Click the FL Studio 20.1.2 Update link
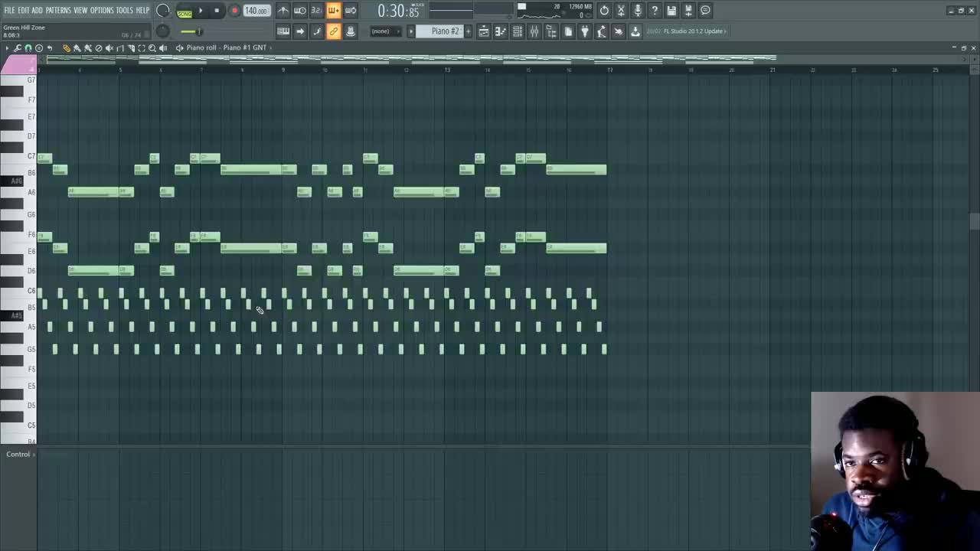The width and height of the screenshot is (980, 551). point(693,31)
